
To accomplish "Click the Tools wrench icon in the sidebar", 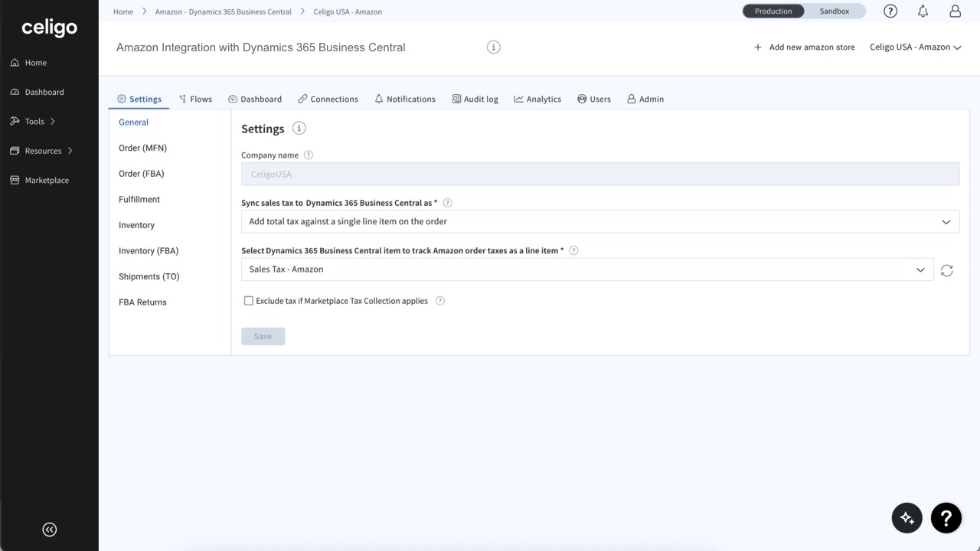I will 15,121.
